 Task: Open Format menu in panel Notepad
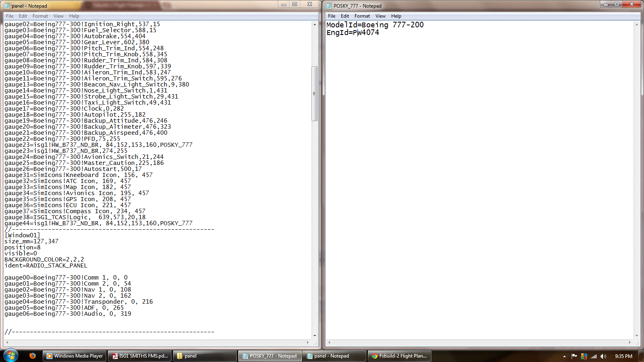pyautogui.click(x=40, y=16)
